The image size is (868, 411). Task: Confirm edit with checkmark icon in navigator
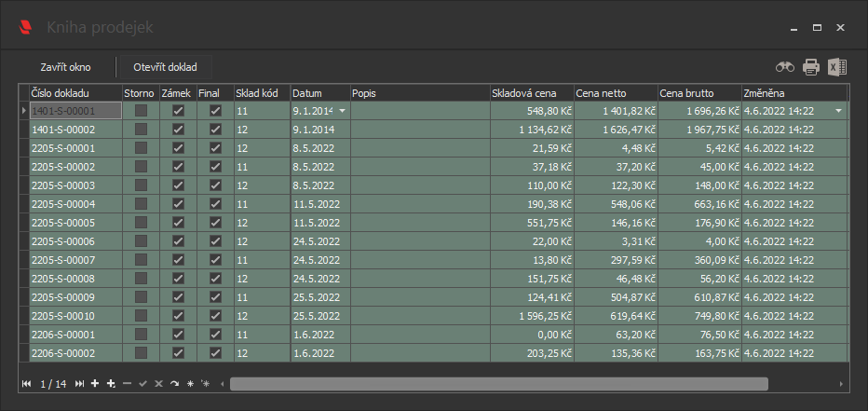[142, 383]
